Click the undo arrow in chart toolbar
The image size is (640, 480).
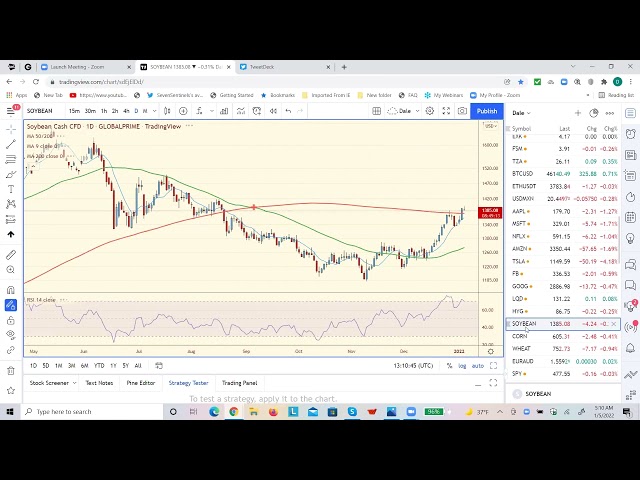pyautogui.click(x=288, y=111)
